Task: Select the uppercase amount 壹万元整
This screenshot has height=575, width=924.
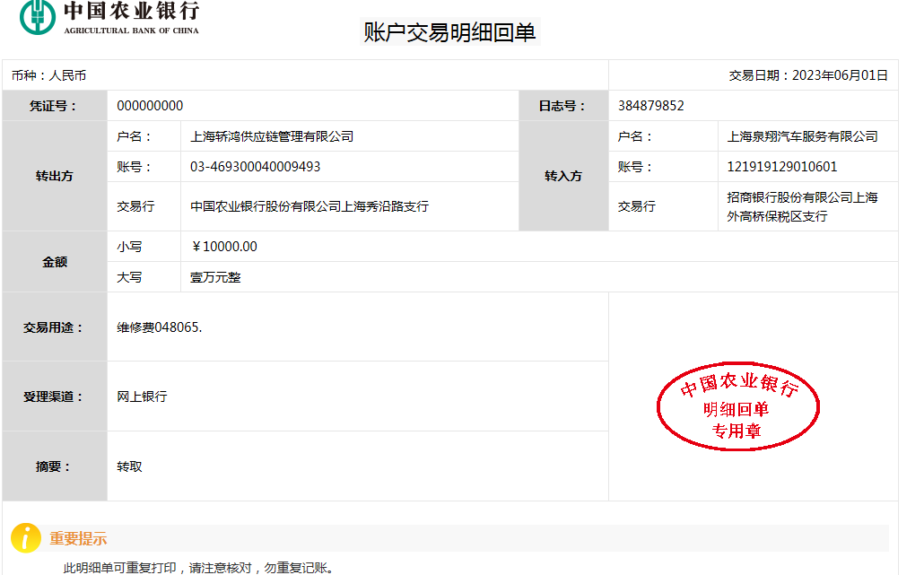Action: [215, 277]
